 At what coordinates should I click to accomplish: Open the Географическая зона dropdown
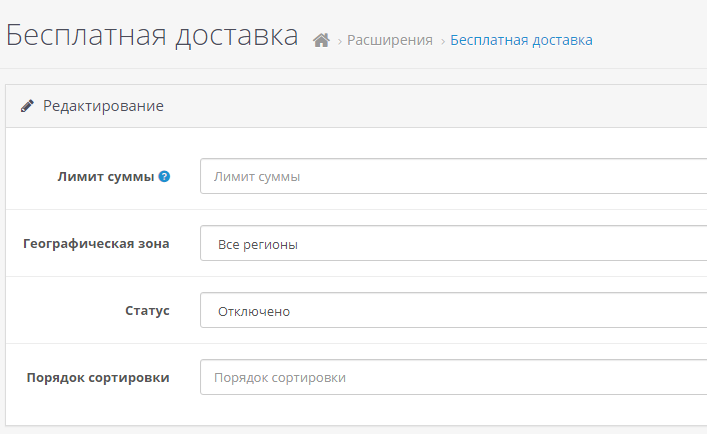click(x=454, y=243)
